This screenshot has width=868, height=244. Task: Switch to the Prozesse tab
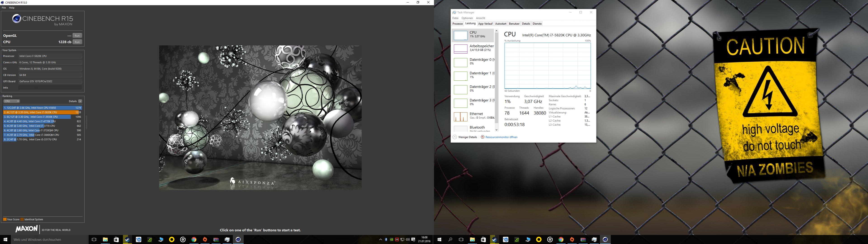click(x=458, y=24)
